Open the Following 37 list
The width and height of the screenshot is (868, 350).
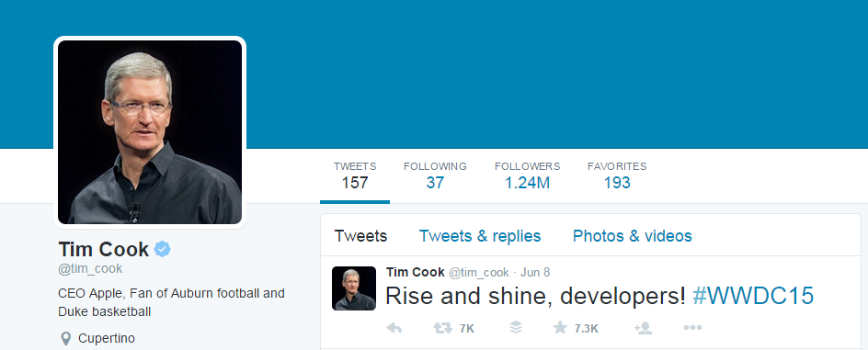[435, 175]
